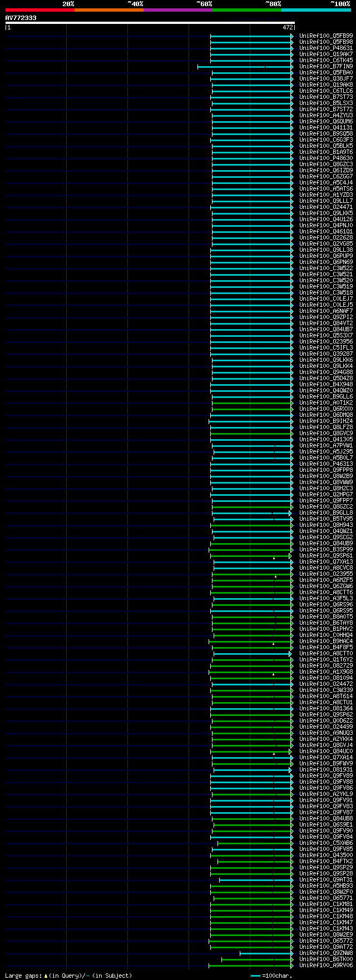Open hit UniRef100_Q5FB99
This screenshot has width=356, height=980.
(326, 36)
